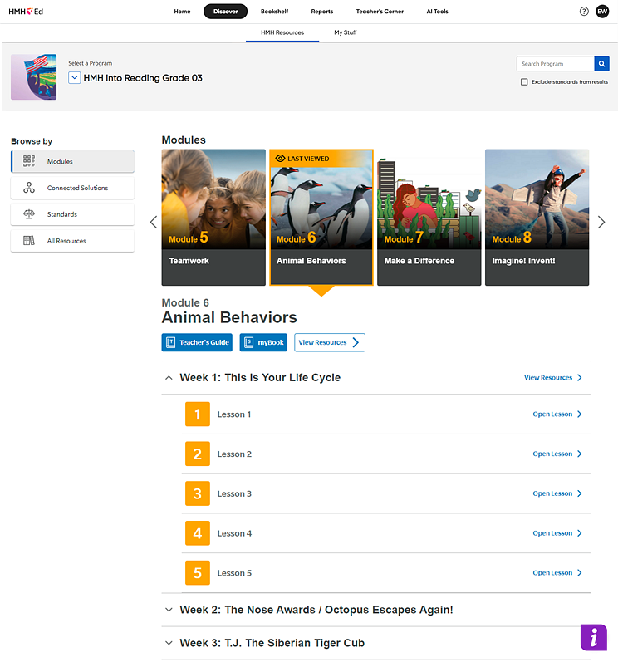Click the 'Lesson 1' text label
618x672 pixels.
pyautogui.click(x=234, y=414)
